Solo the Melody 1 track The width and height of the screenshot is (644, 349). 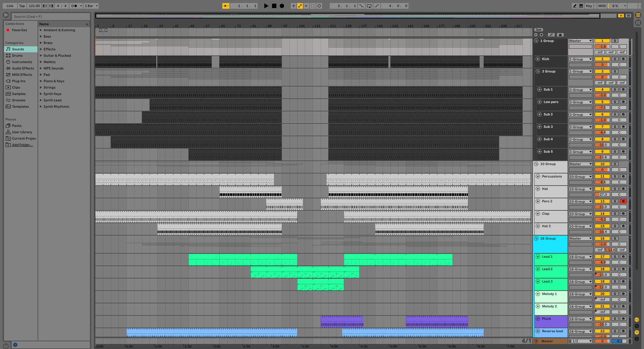pyautogui.click(x=615, y=294)
